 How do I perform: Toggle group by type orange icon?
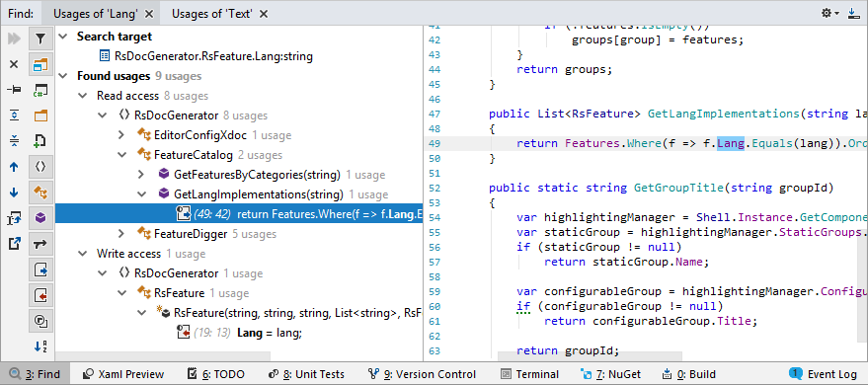(x=40, y=192)
